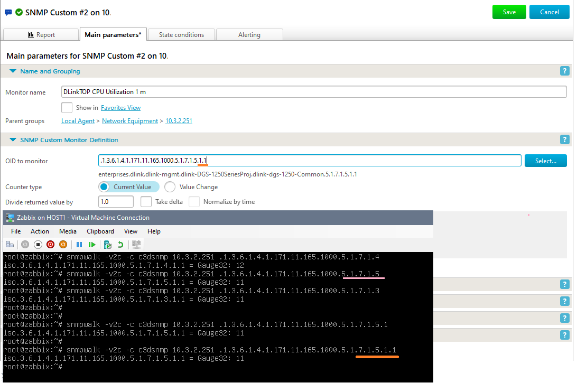The height and width of the screenshot is (392, 577).
Task: Click into the Monitor name field
Action: pos(314,92)
